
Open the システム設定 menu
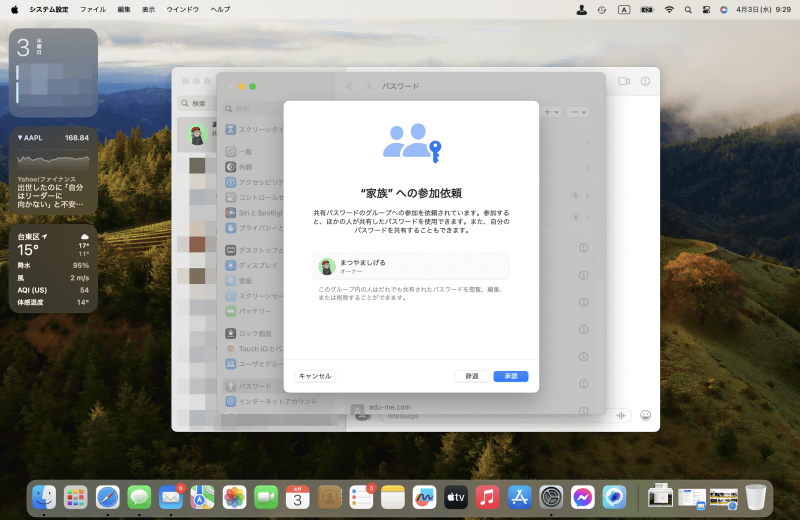click(x=49, y=9)
